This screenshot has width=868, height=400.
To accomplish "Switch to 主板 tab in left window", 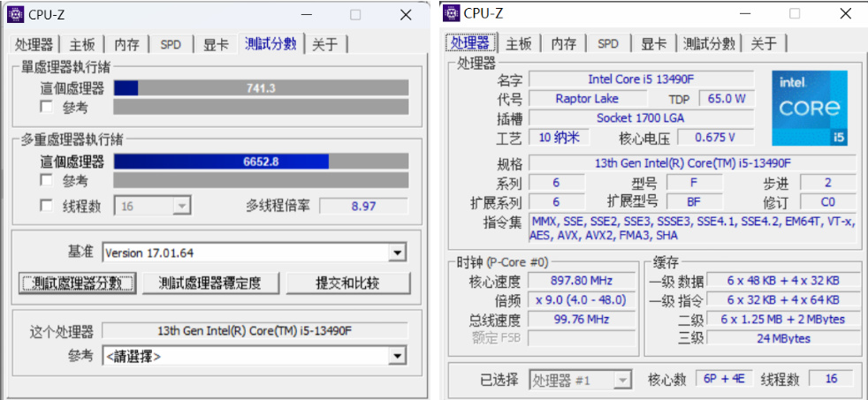I will pyautogui.click(x=82, y=45).
